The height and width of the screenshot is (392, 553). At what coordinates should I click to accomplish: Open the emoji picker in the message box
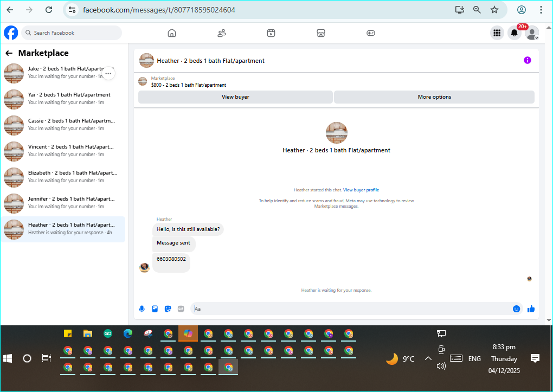coord(516,309)
